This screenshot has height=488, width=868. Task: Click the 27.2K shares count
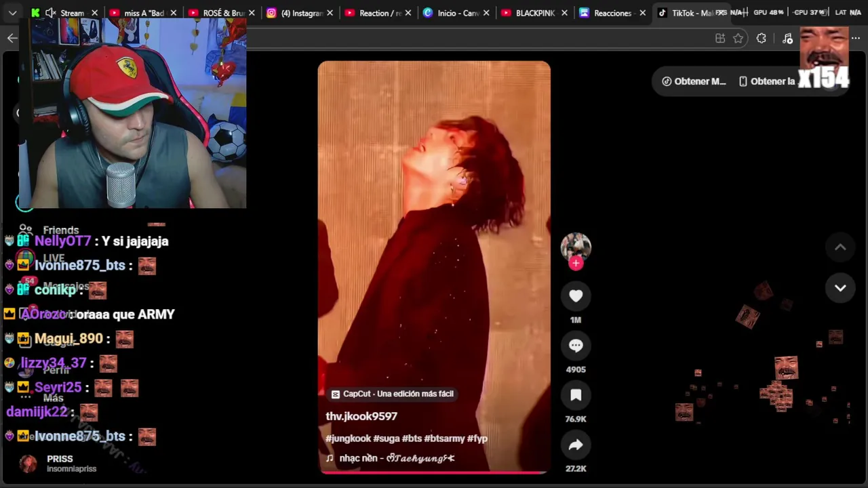[x=576, y=468]
